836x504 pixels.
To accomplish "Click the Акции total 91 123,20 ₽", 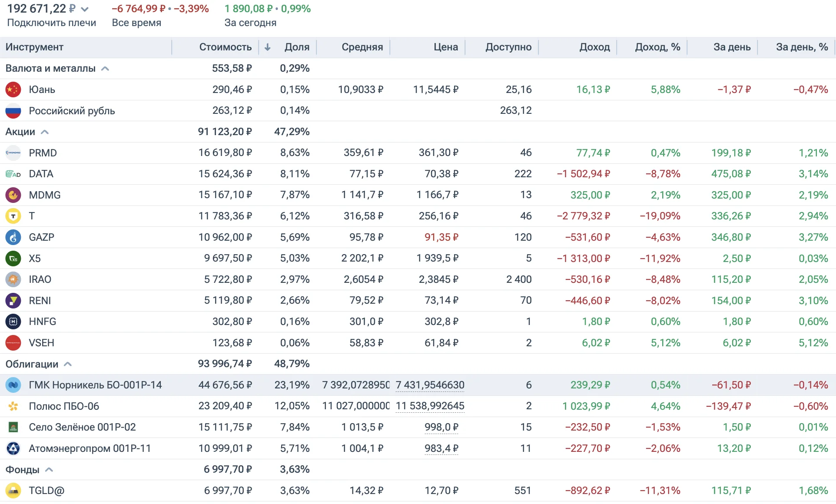I will click(x=225, y=132).
